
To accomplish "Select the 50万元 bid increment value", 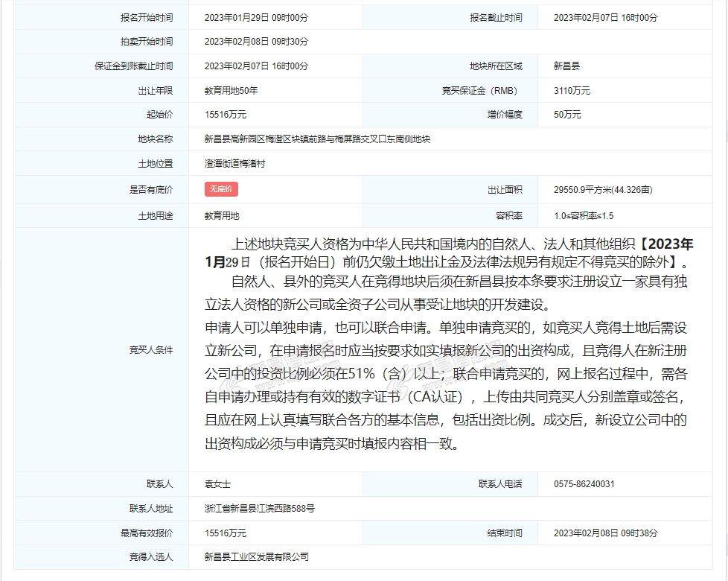I will pyautogui.click(x=567, y=115).
